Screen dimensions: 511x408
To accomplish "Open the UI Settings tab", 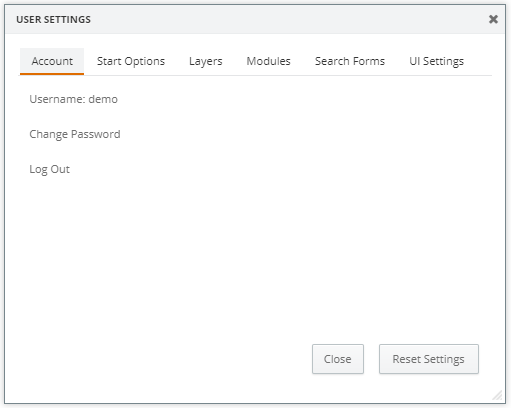I will [436, 61].
